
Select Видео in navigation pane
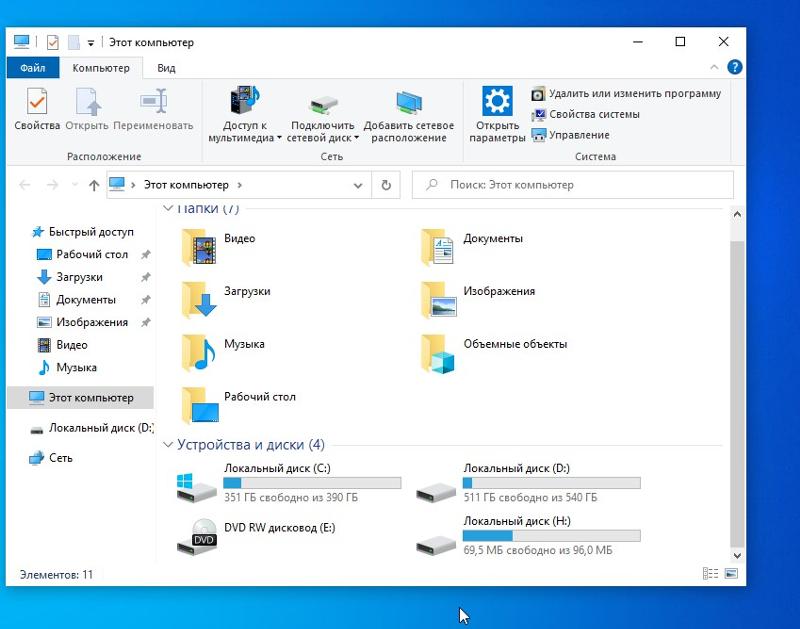[63, 345]
